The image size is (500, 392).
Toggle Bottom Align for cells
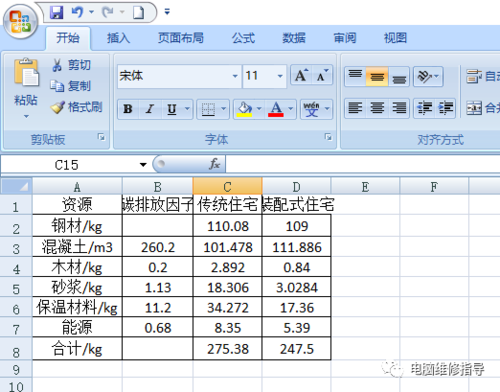(399, 76)
